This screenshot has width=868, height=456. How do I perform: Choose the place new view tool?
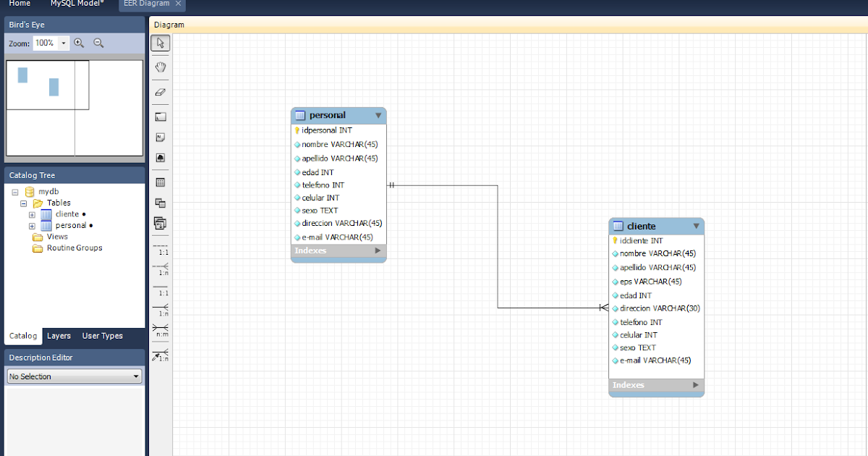tap(161, 203)
